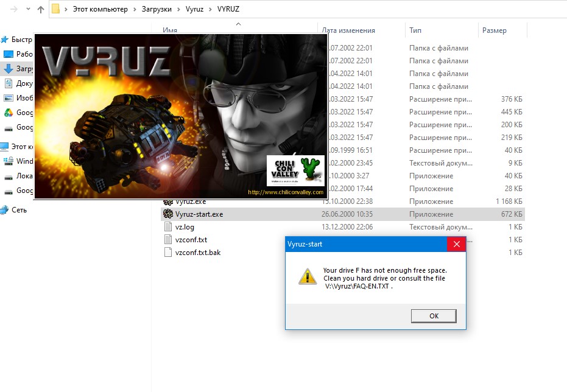
Task: Click 376 КБ size value
Action: 512,99
